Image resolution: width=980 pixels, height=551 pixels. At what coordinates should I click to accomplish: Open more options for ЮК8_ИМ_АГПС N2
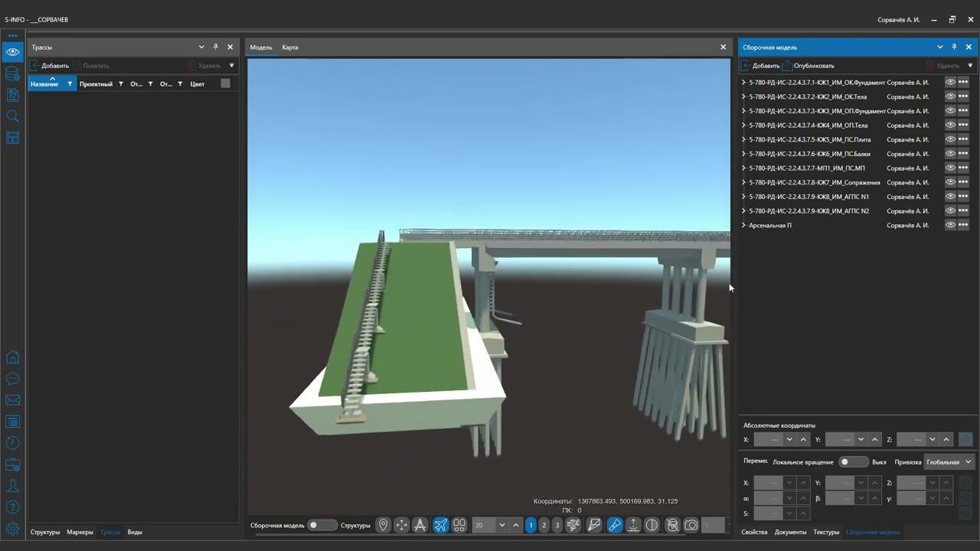[963, 211]
